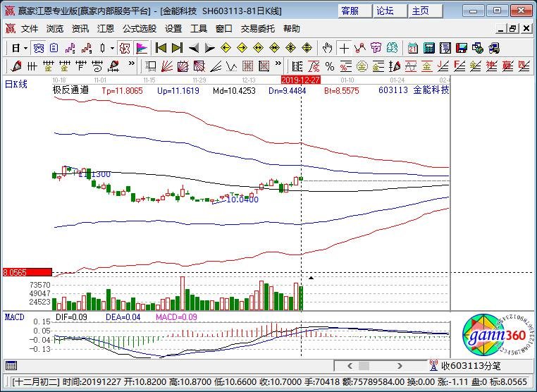The height and width of the screenshot is (392, 537).
Task: Open the 帮助 menu
Action: pyautogui.click(x=292, y=29)
